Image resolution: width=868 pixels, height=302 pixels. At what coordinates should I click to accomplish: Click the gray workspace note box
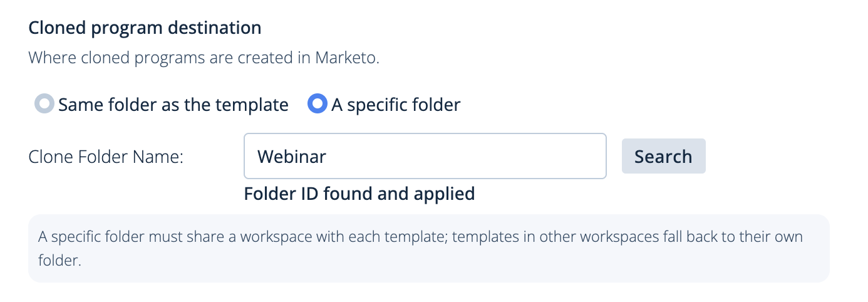(x=429, y=248)
